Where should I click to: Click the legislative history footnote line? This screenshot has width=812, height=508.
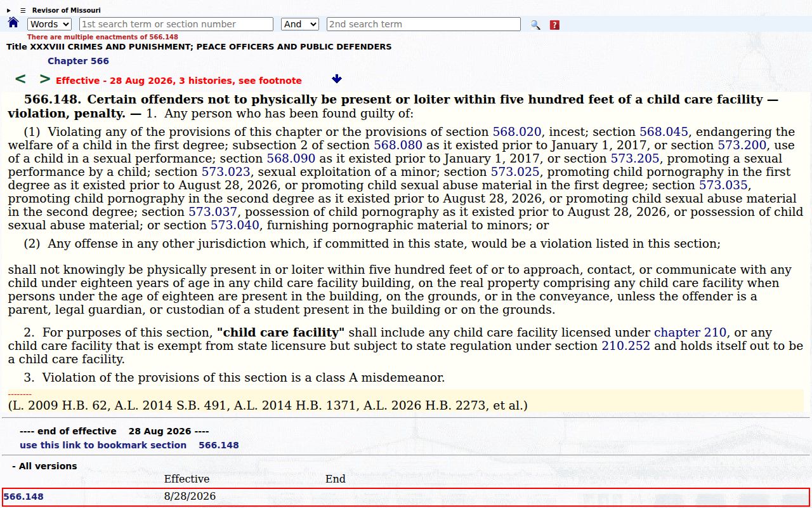coord(268,405)
